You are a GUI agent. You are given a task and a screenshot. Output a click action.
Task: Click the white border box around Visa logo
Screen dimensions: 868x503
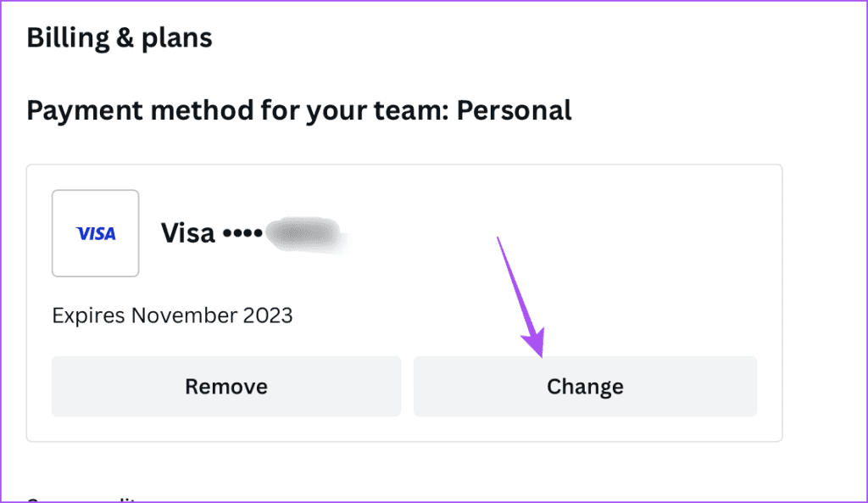(x=95, y=233)
